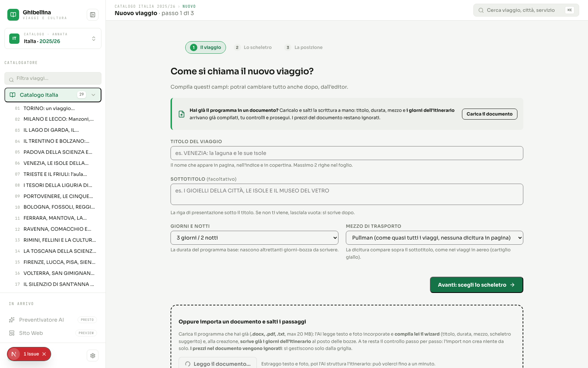Focus the Titolo del viaggio field
Image resolution: width=588 pixels, height=368 pixels.
click(x=347, y=153)
